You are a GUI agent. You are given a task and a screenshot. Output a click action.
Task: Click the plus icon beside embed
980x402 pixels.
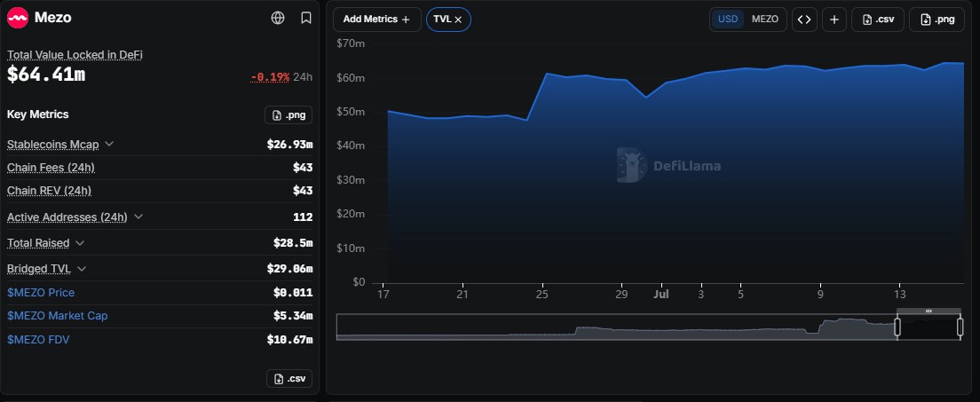tap(834, 20)
